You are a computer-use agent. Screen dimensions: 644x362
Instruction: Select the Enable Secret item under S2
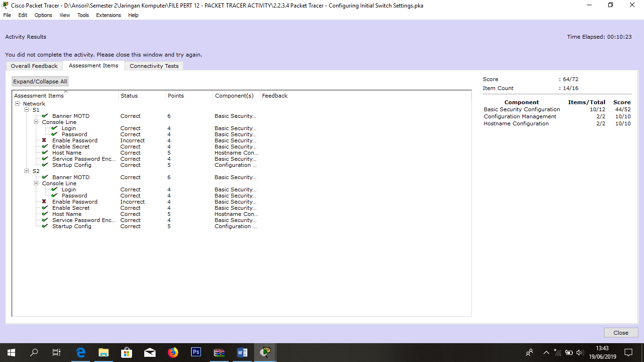point(71,208)
